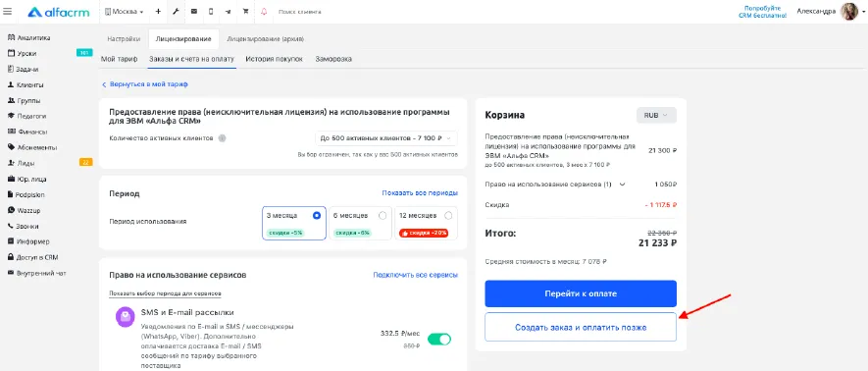Click the 101 badge next to Уроки
This screenshot has height=371, width=868.
point(84,53)
